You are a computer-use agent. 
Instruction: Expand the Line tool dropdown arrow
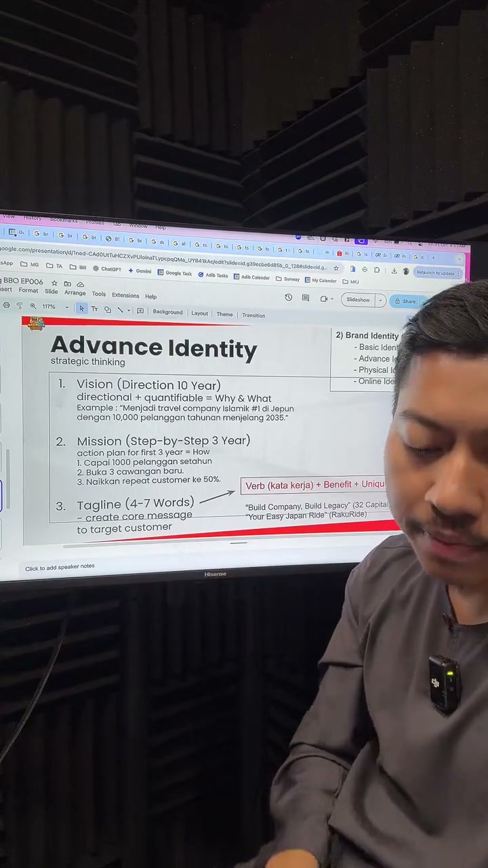tap(129, 311)
